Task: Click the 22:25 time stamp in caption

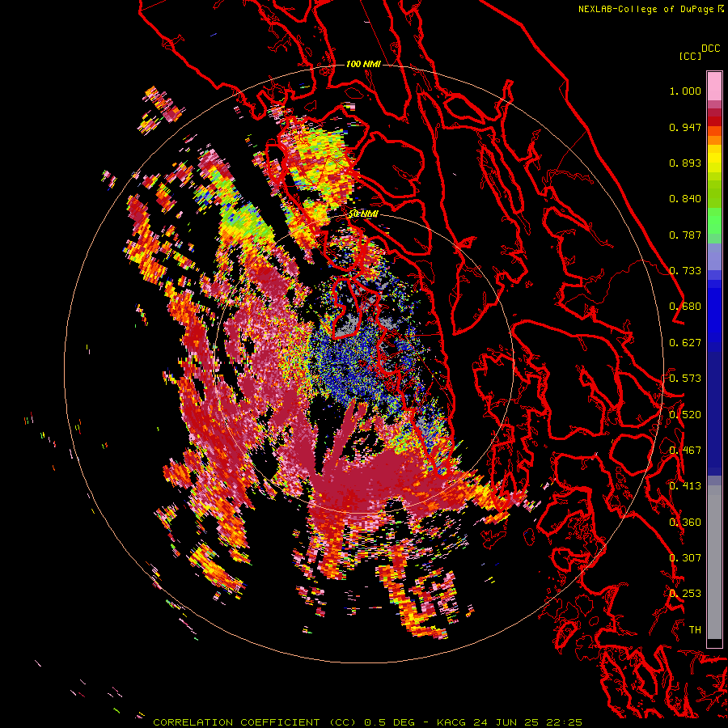Action: pos(564,722)
